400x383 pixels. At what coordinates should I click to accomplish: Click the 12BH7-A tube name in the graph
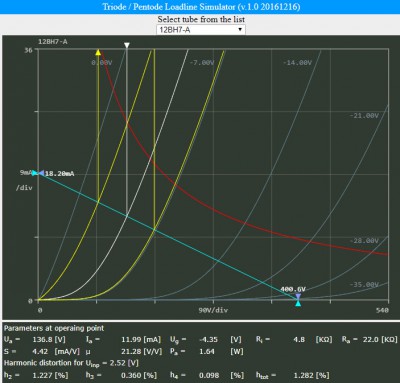pos(53,42)
